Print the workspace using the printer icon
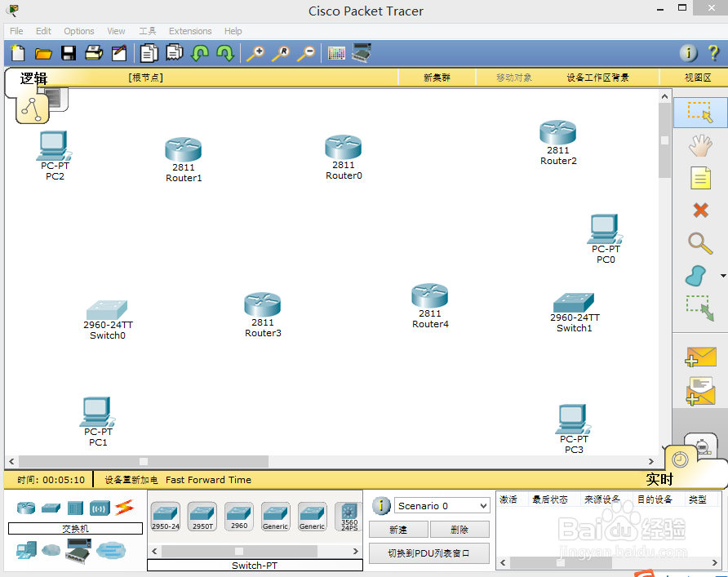 (94, 53)
